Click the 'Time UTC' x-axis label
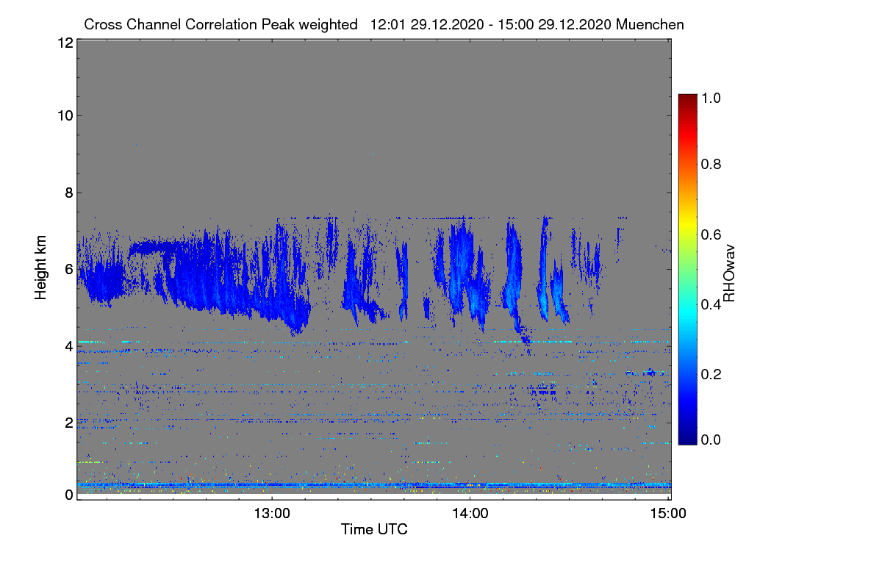 (374, 529)
